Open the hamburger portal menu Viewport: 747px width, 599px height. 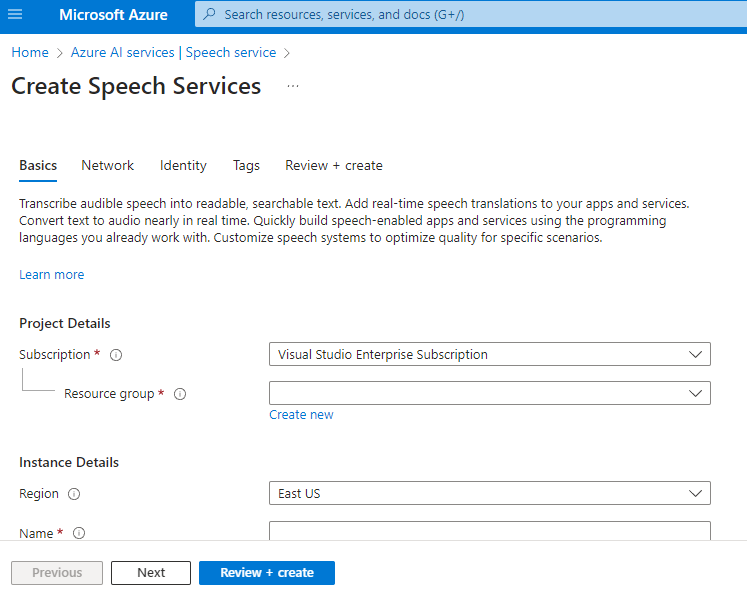pyautogui.click(x=15, y=15)
